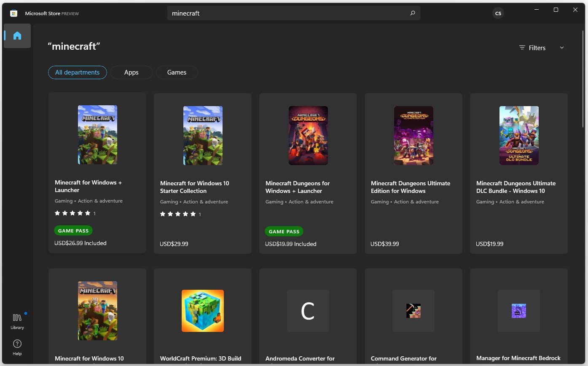This screenshot has height=366, width=588.
Task: Select the All departments tab
Action: (78, 72)
